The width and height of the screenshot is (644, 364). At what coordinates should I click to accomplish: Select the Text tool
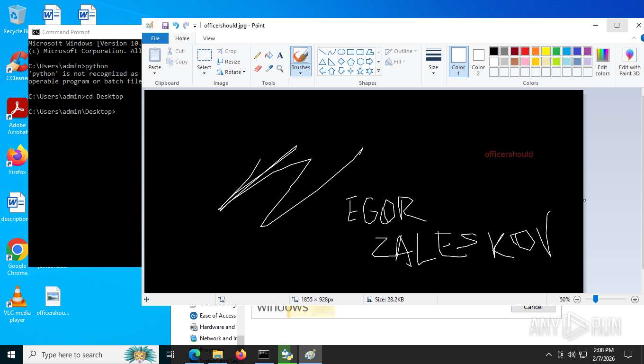(280, 55)
